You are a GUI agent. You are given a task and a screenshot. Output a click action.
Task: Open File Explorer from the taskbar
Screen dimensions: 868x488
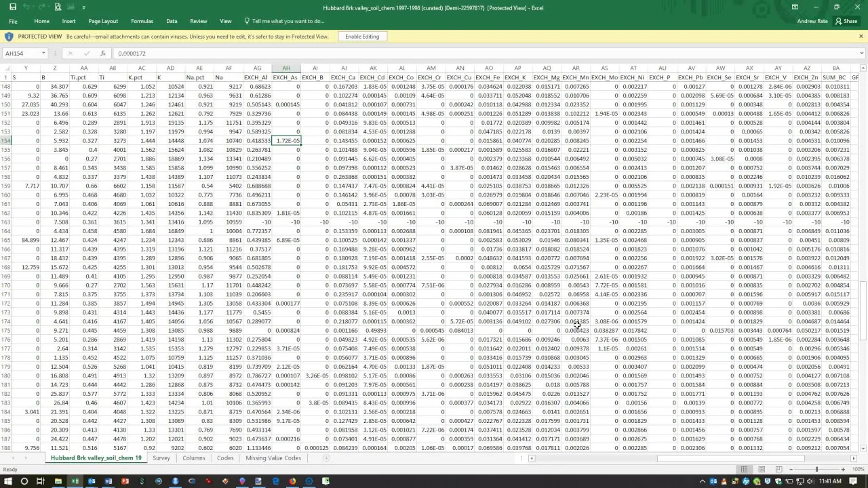58,481
